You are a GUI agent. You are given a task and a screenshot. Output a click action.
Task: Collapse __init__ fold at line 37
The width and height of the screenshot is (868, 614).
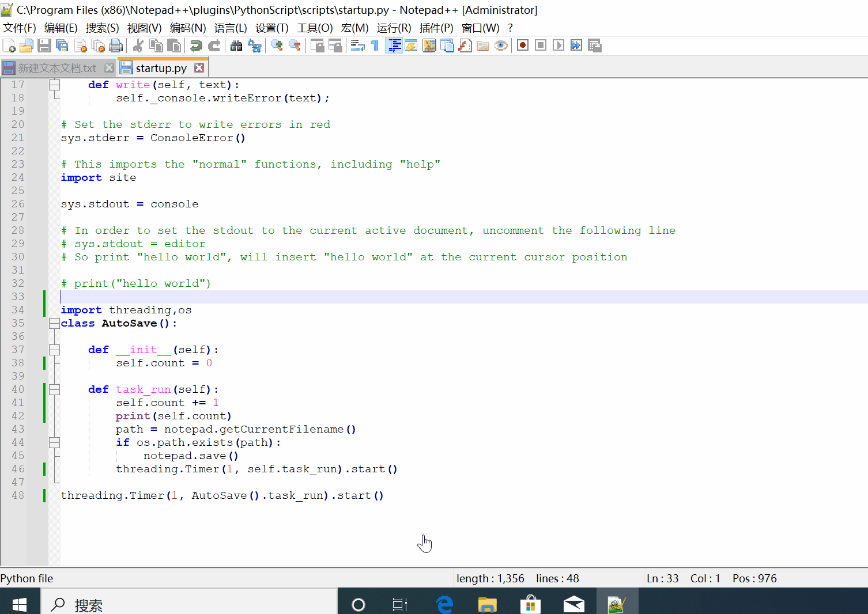pos(54,350)
